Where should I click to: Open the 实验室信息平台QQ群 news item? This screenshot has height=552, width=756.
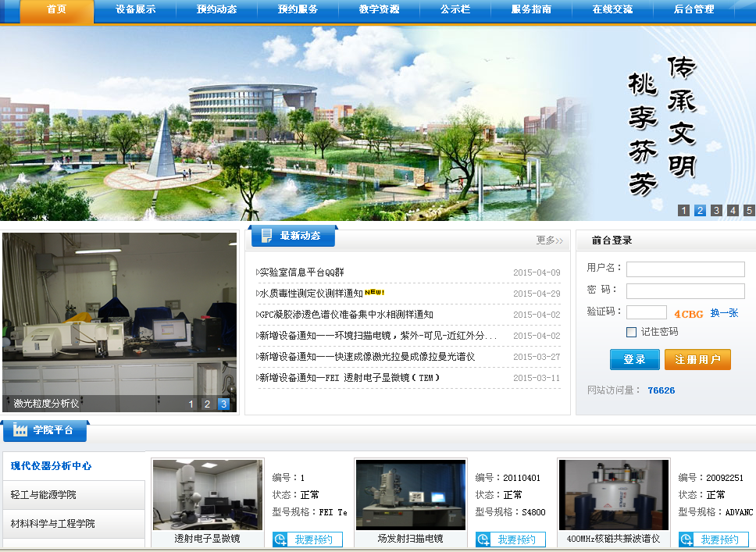(301, 272)
